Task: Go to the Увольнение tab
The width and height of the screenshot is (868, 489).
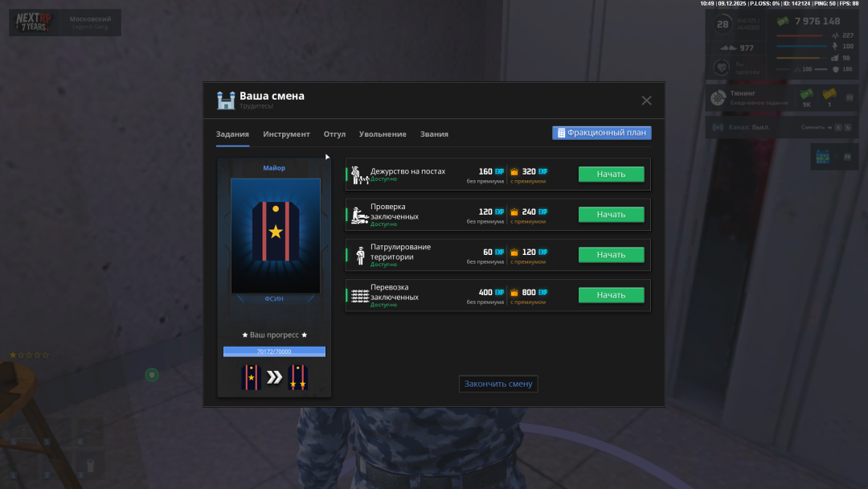Action: pyautogui.click(x=383, y=134)
